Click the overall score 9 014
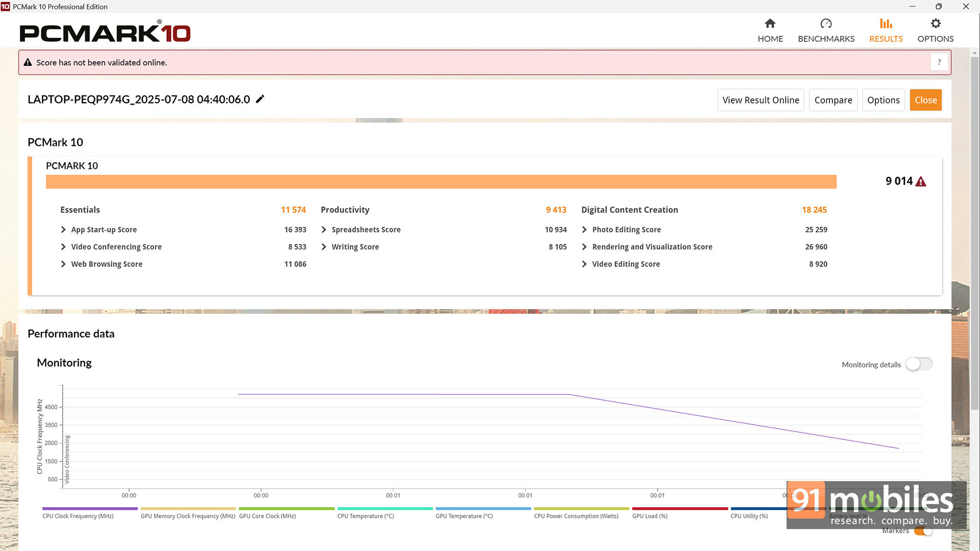Viewport: 980px width, 551px height. click(x=899, y=181)
